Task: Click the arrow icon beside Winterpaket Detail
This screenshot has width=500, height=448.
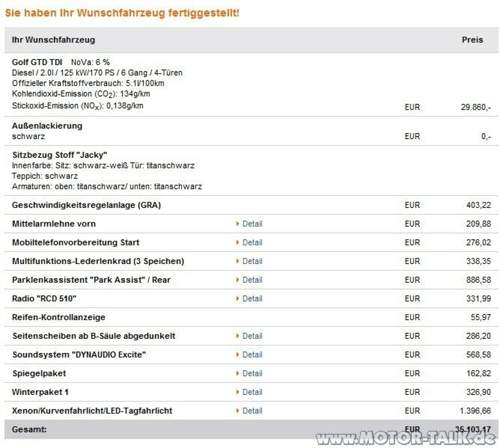Action: tap(237, 392)
